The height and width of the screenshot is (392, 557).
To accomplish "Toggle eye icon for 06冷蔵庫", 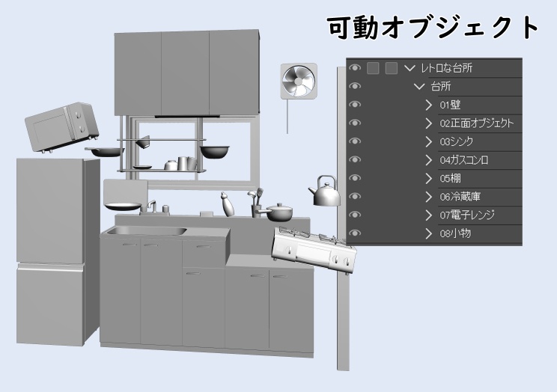I will (x=355, y=196).
